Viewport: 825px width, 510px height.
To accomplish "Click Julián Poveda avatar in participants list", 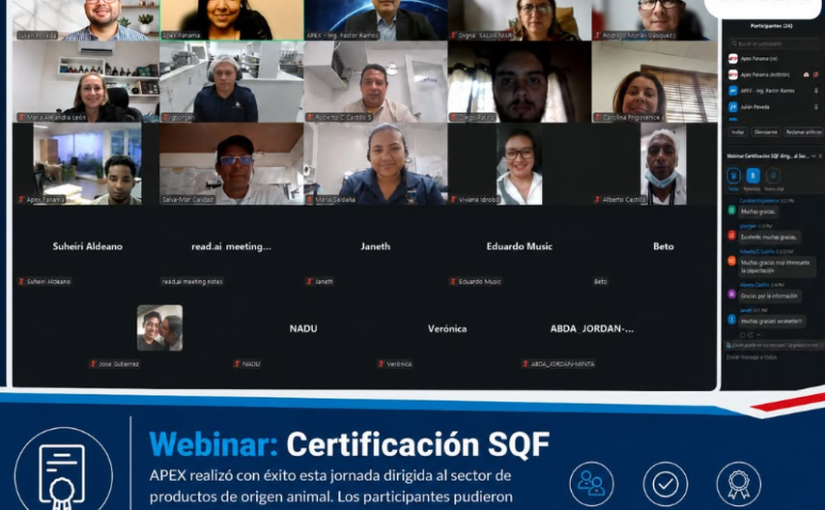I will point(732,107).
